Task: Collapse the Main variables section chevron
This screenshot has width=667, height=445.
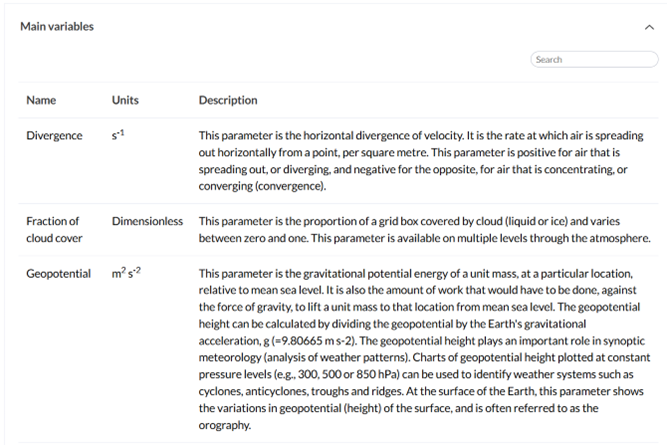Action: (x=649, y=27)
